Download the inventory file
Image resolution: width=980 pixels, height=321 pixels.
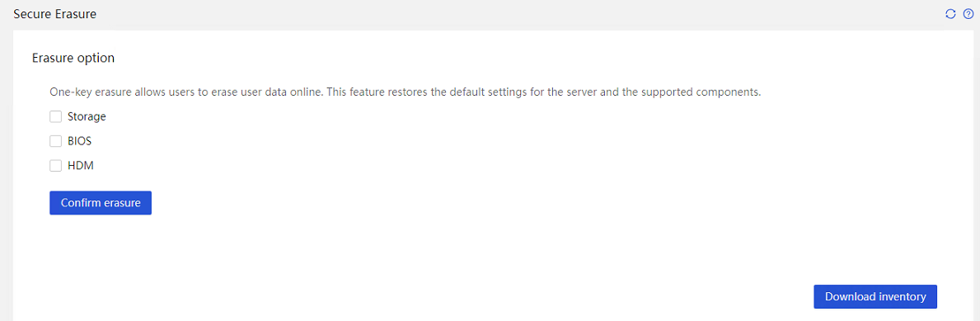875,296
